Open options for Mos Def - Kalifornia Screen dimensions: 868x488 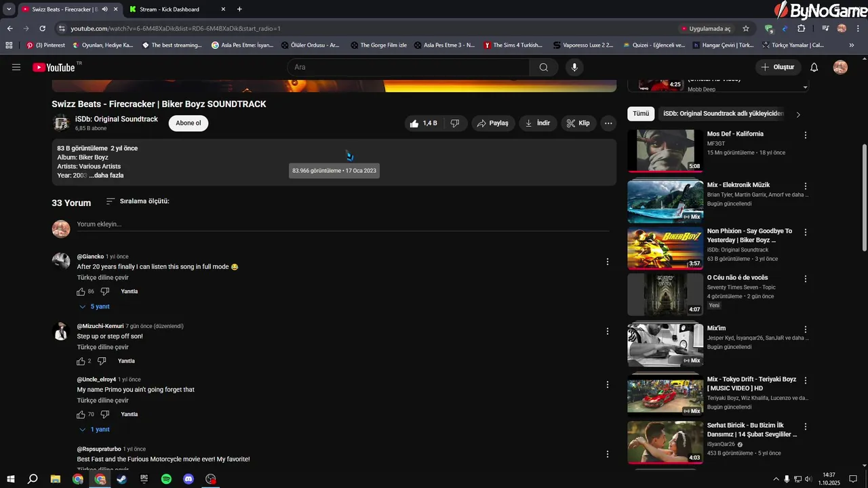click(806, 135)
